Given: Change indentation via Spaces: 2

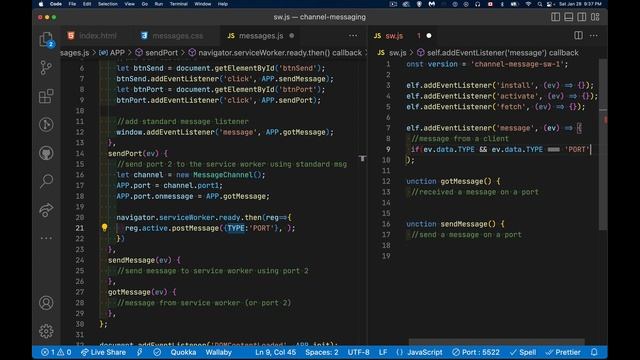Looking at the screenshot, I should click(322, 352).
